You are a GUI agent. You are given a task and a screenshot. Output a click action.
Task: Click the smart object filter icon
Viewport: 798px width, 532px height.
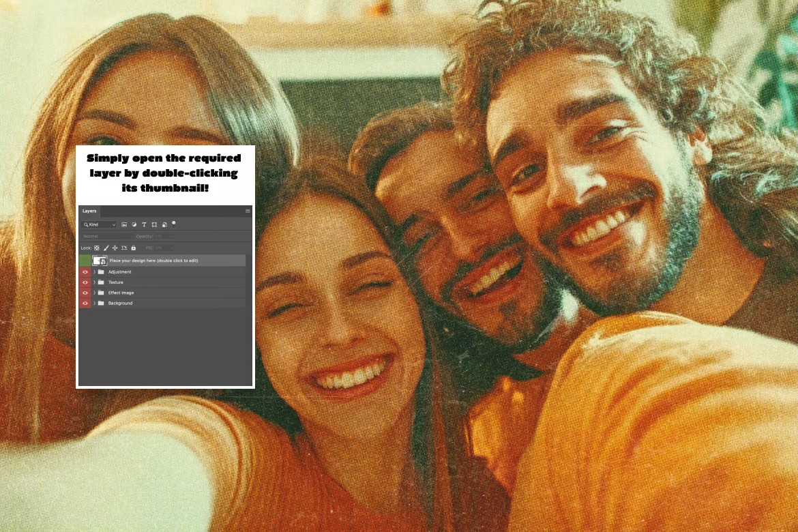pyautogui.click(x=164, y=224)
